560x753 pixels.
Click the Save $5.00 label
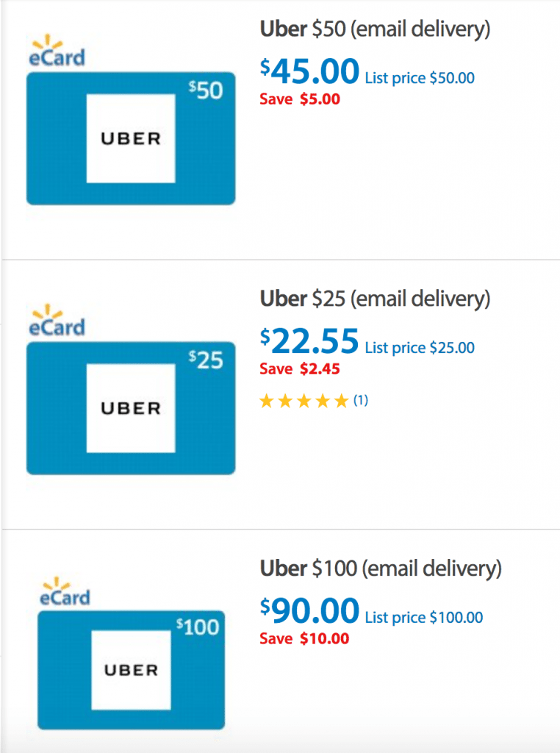coord(300,99)
